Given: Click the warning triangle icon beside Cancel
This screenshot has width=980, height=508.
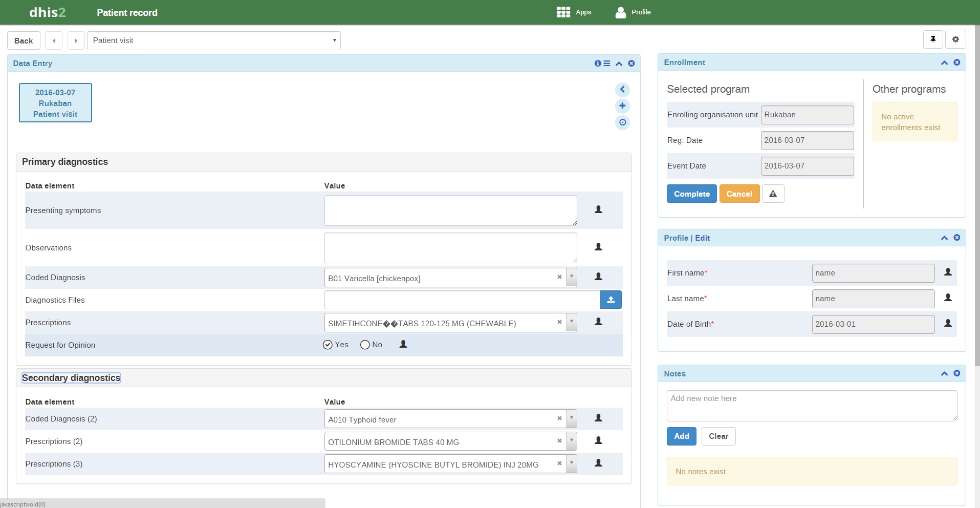Looking at the screenshot, I should [x=773, y=194].
